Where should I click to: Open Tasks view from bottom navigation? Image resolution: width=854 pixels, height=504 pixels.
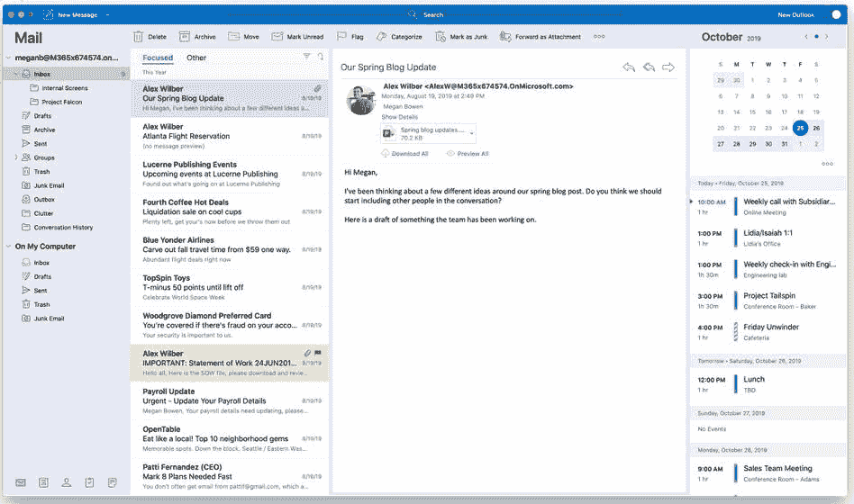[x=89, y=482]
